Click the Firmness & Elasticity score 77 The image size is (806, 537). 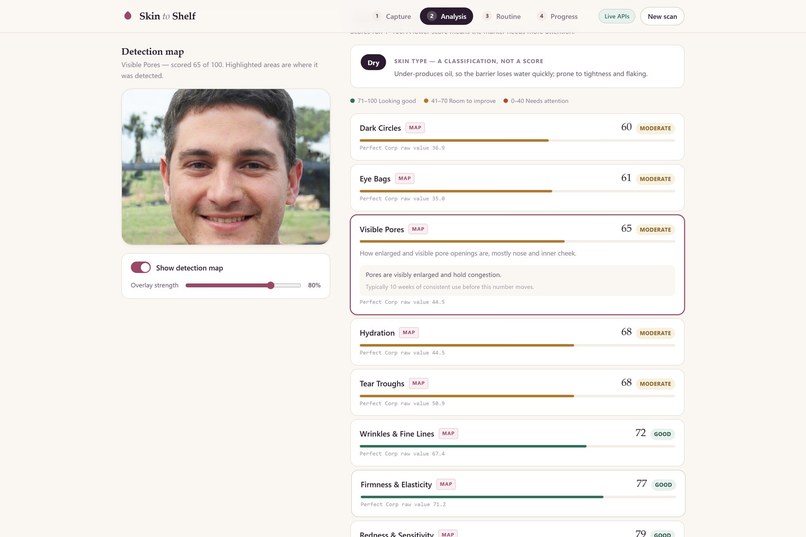pyautogui.click(x=641, y=484)
